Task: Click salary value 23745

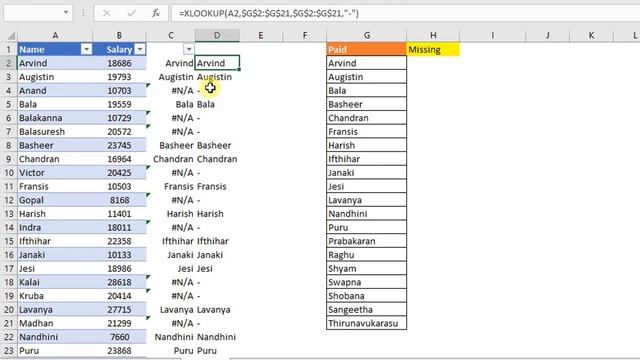Action: coord(119,145)
